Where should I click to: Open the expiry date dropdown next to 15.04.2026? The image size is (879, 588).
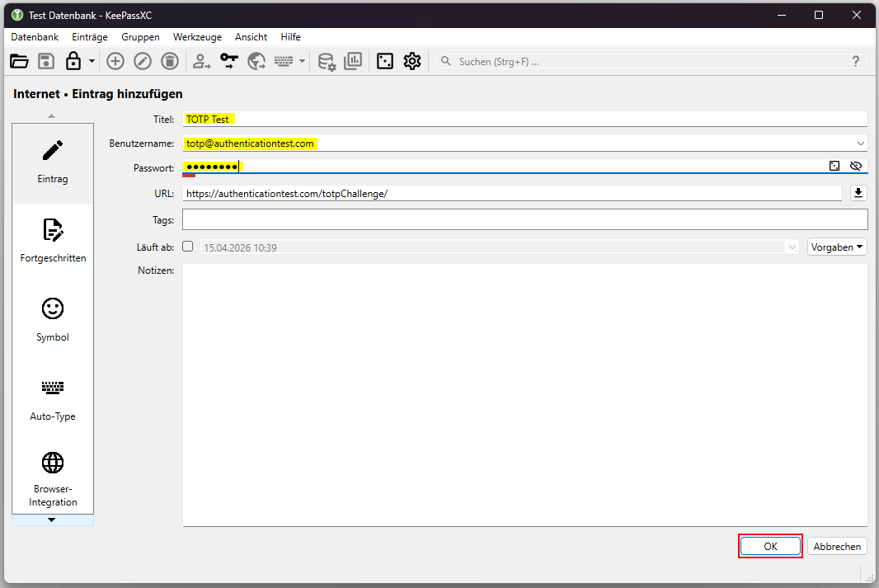[792, 247]
